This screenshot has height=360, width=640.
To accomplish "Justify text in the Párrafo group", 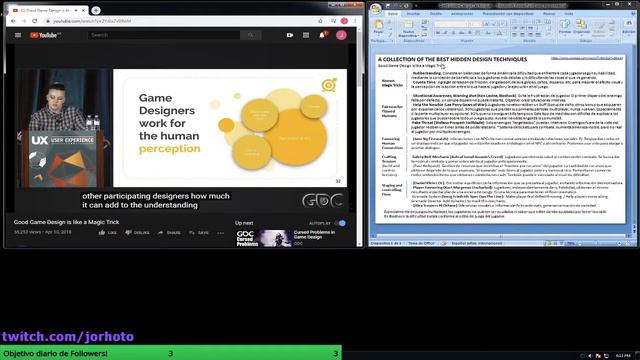I will (x=538, y=35).
